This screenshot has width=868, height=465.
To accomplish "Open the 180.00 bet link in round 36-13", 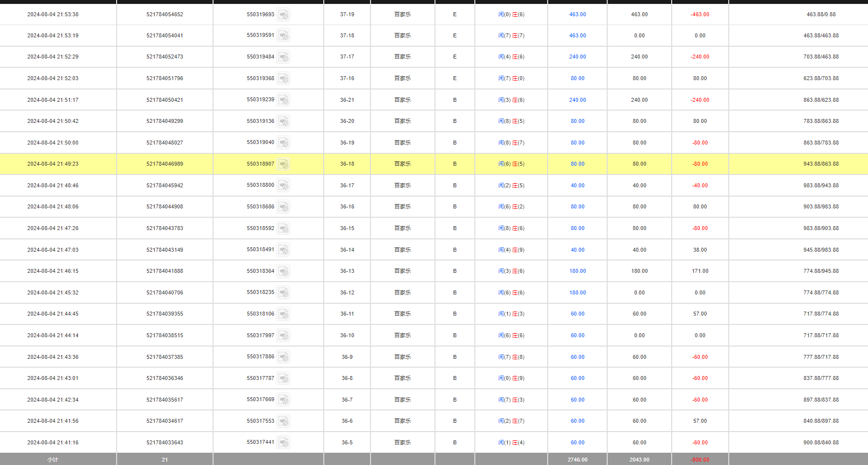I will 577,271.
